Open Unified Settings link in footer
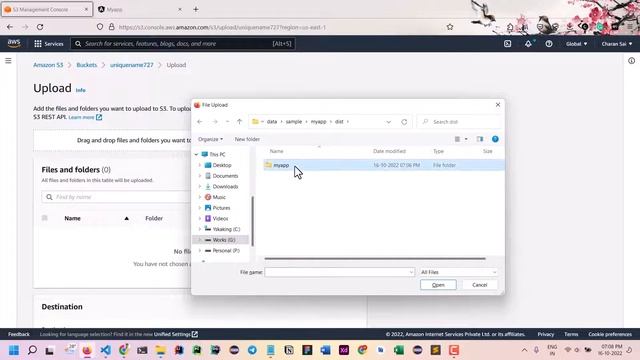640x360 pixels. tap(176, 334)
